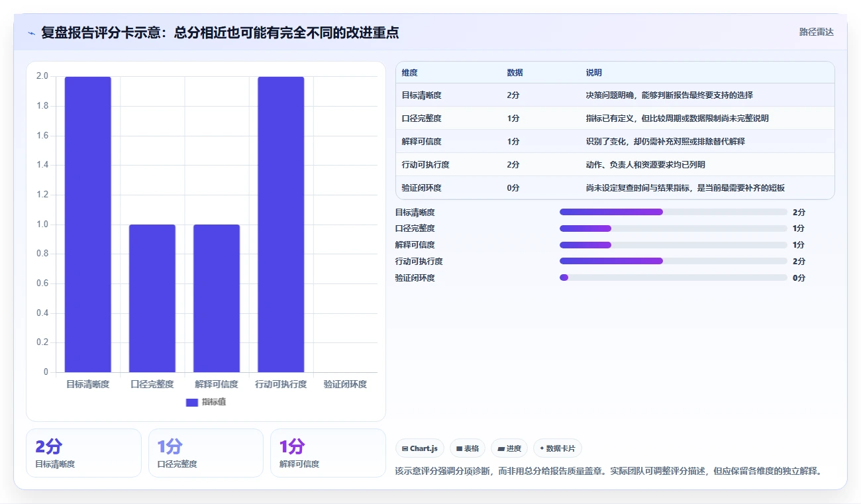This screenshot has width=861, height=504.
Task: Click description '识别了变化，却仍需补充对照或排除替代解释'
Action: coord(665,142)
